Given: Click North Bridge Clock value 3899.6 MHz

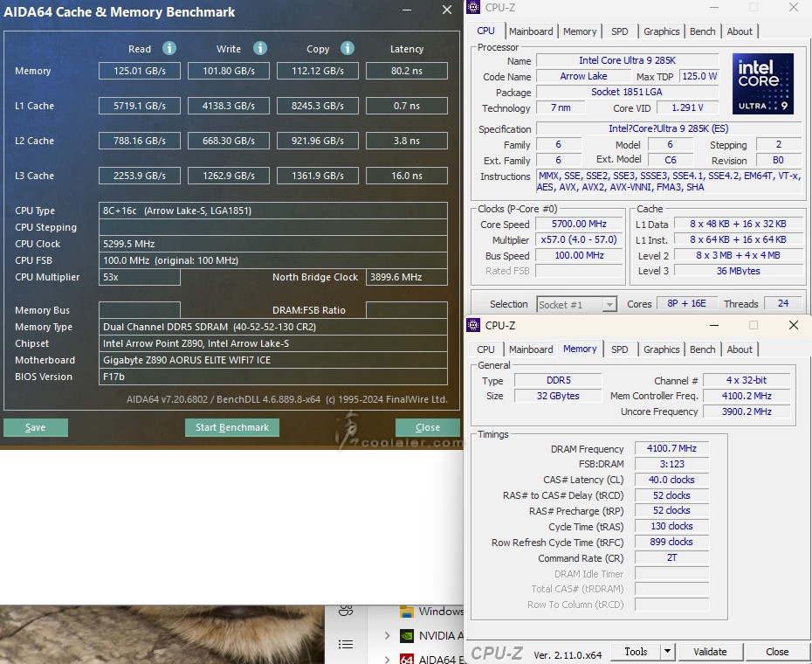Looking at the screenshot, I should tap(407, 277).
